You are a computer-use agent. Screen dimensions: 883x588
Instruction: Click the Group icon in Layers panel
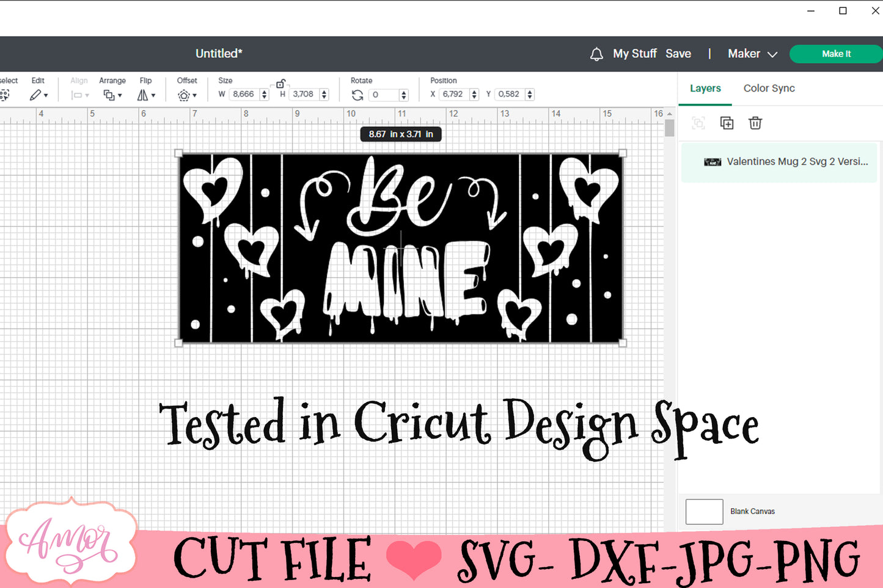698,123
